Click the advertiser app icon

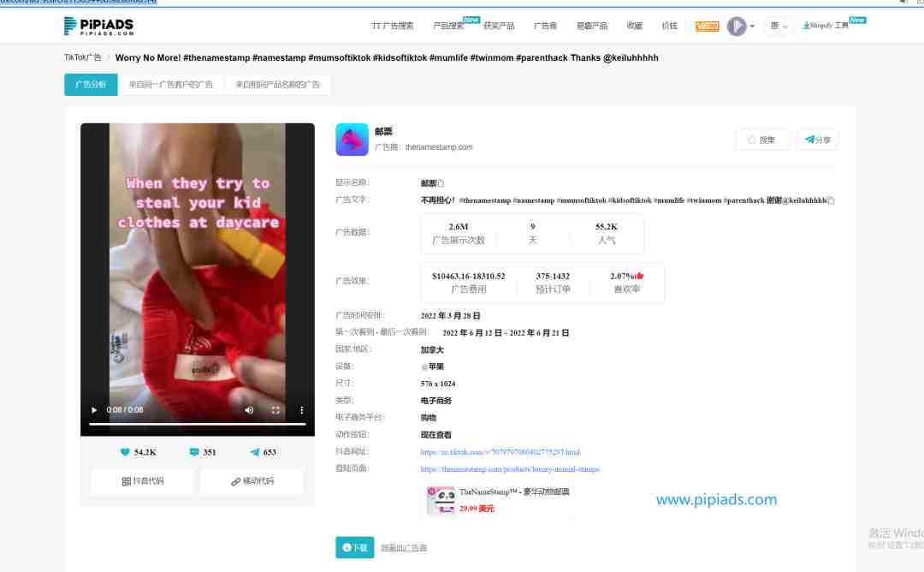(352, 140)
